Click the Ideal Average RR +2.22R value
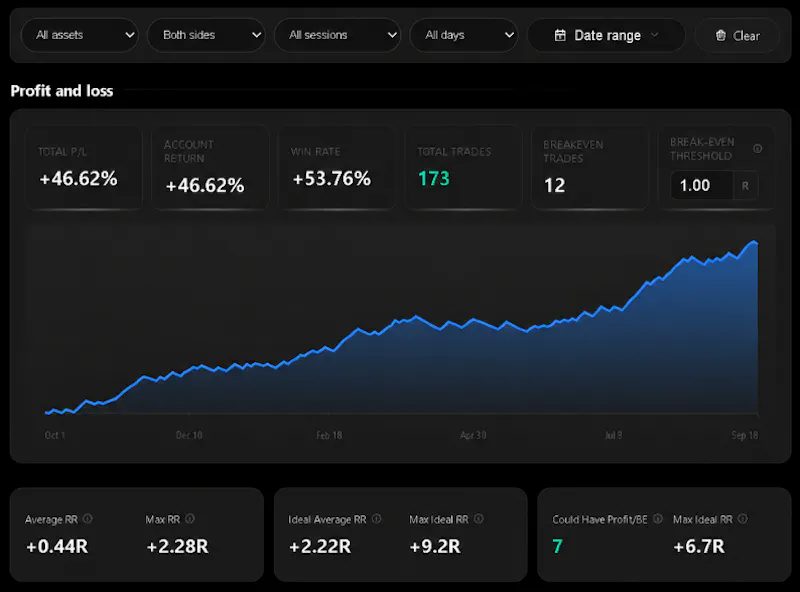Screen dimensions: 800x592 coord(320,547)
